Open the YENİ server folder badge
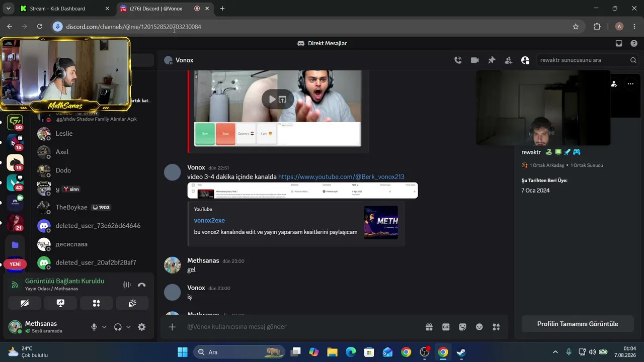The height and width of the screenshot is (362, 644). pos(15,264)
